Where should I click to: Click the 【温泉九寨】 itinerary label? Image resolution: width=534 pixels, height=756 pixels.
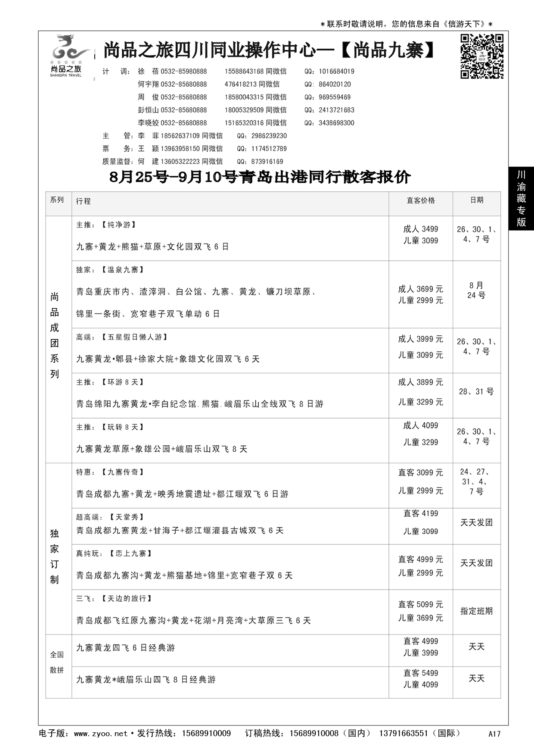[x=122, y=270]
